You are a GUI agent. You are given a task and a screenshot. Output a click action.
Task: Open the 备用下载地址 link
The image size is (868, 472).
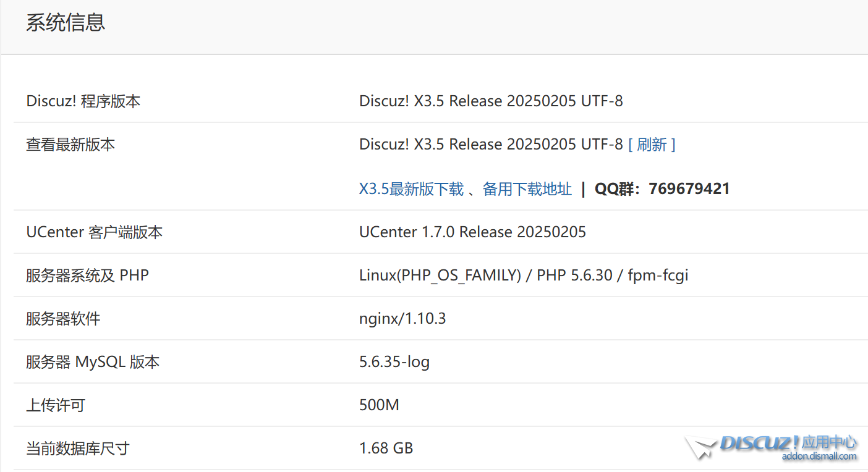click(527, 189)
